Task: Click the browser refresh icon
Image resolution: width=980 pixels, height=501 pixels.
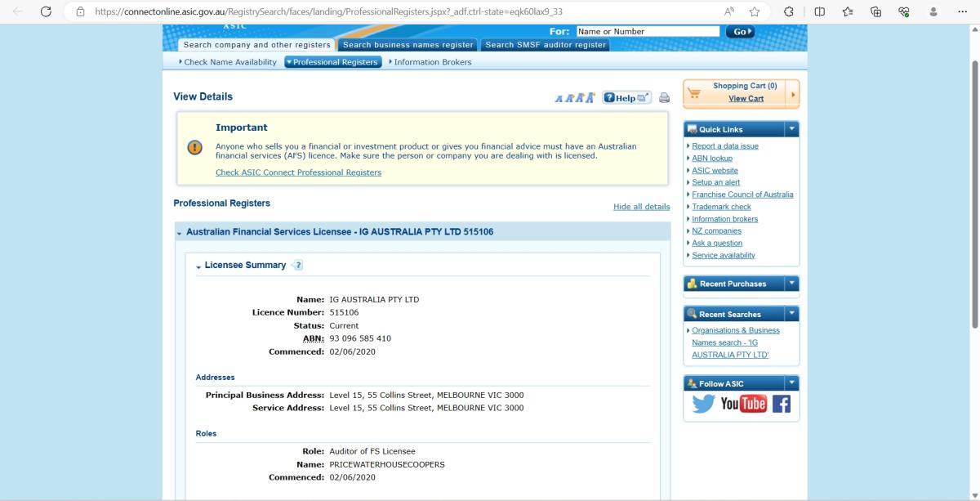Action: [46, 11]
